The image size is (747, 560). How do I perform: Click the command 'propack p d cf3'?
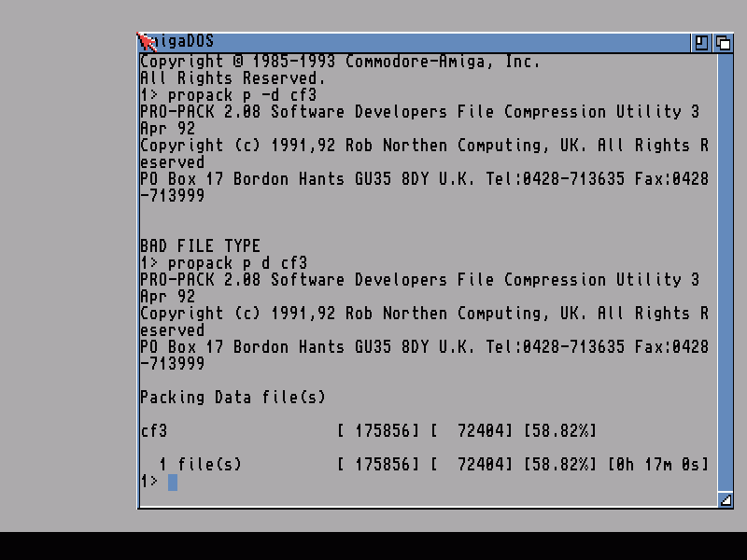(237, 263)
